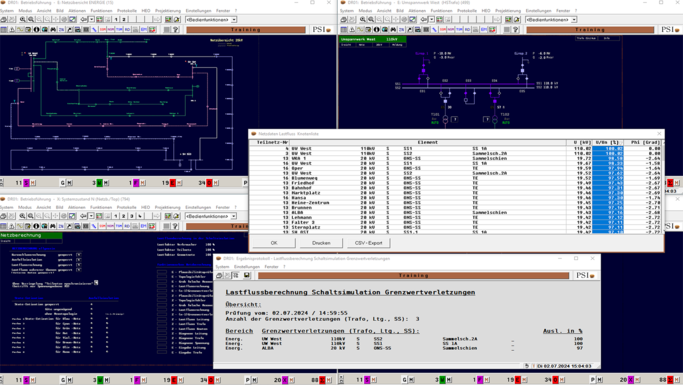Click OK button in Knotenliste dialog

pos(274,243)
